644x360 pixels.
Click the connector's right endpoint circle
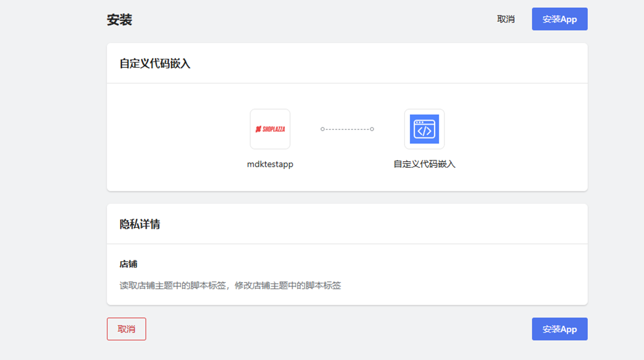[372, 129]
